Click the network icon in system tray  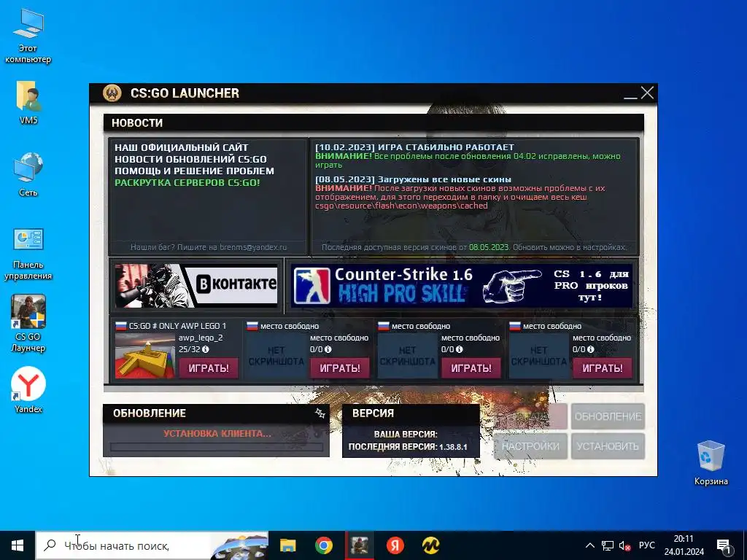point(608,545)
